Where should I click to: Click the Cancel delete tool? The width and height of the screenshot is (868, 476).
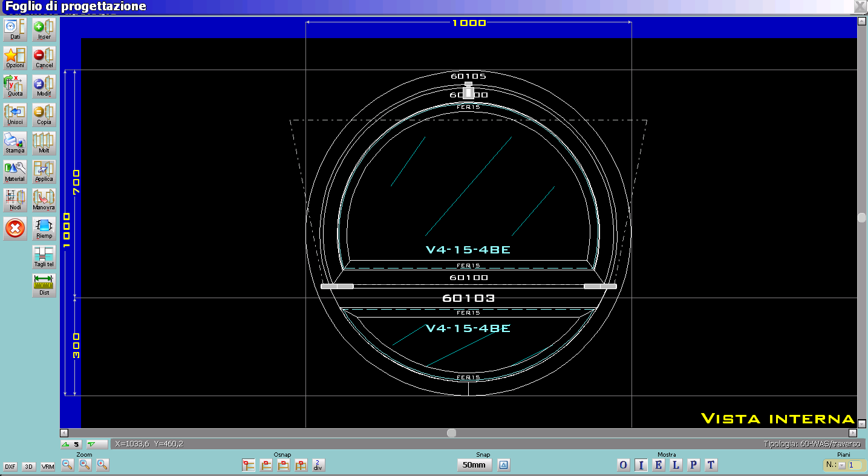tap(44, 58)
